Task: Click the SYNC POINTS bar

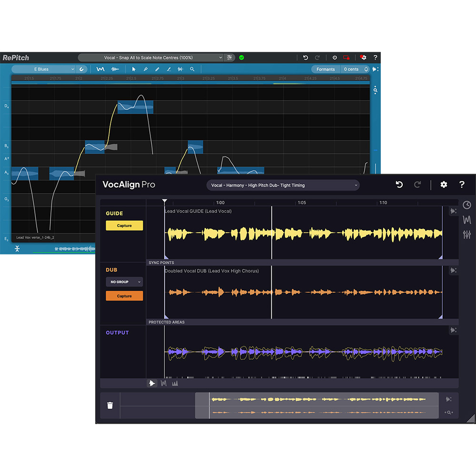Action: [x=302, y=263]
